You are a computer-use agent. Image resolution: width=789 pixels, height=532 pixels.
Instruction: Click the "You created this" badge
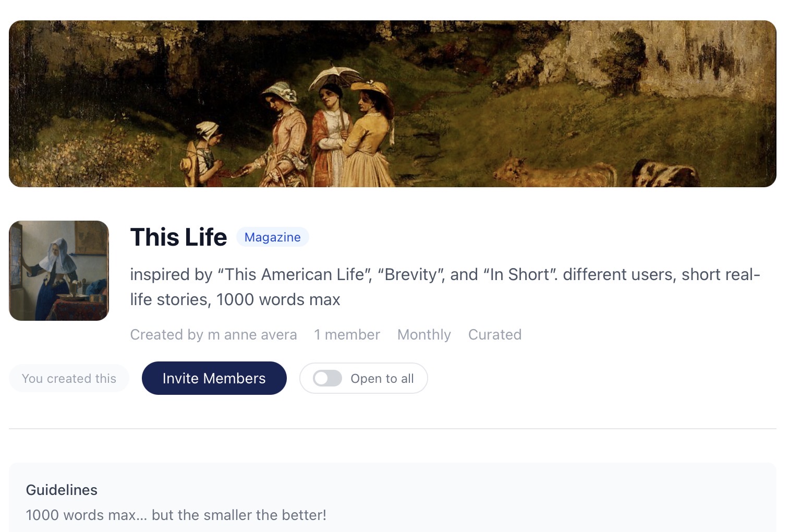point(69,378)
